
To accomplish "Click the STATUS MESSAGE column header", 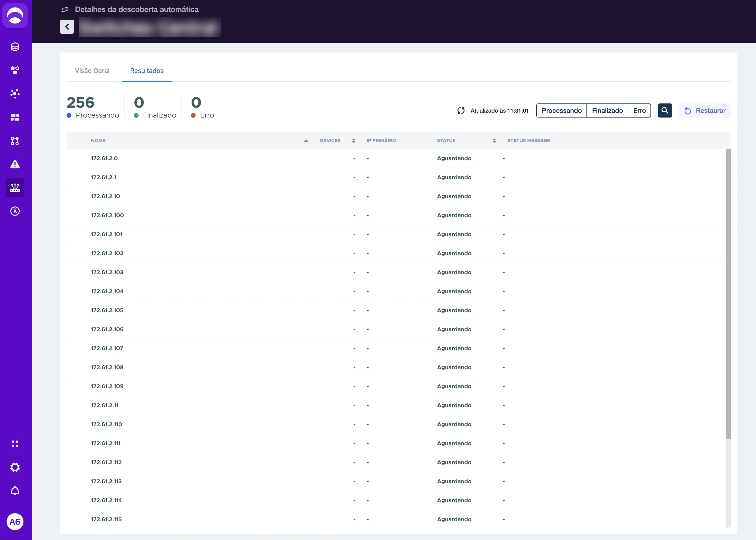I will point(528,141).
